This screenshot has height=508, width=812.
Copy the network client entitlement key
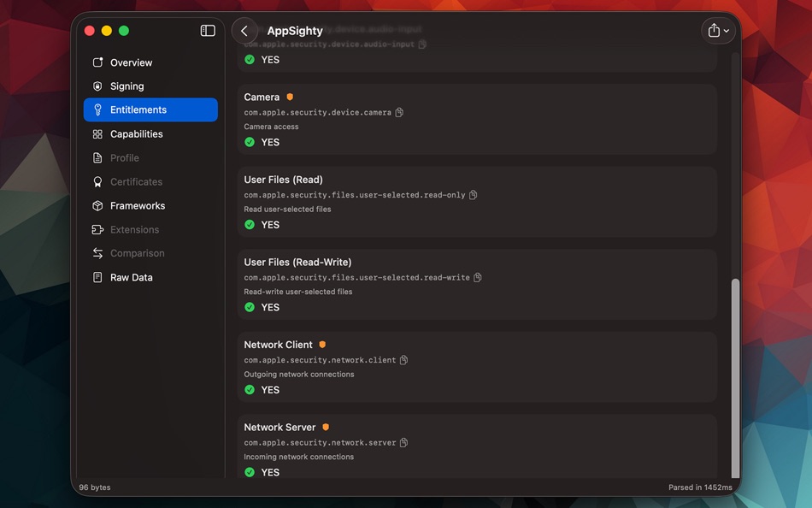[403, 359]
